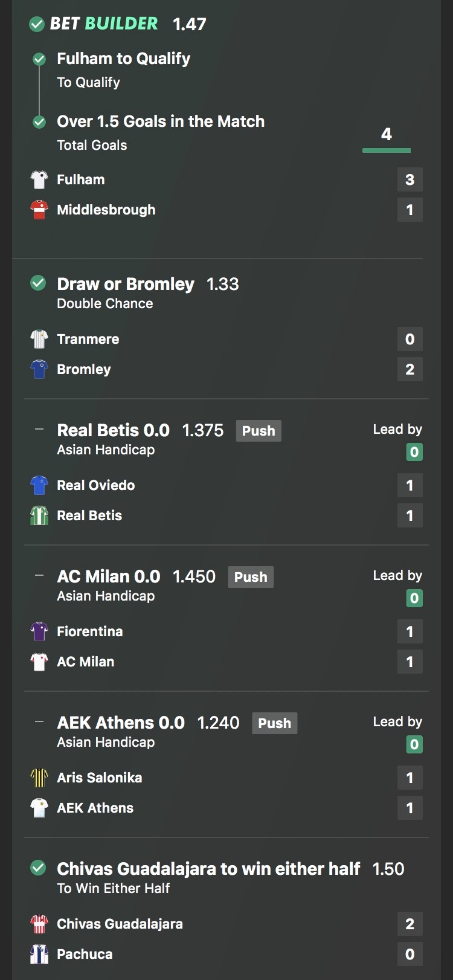This screenshot has height=980, width=453.
Task: Collapse the AC Milan 0.0 selection dash
Action: click(x=39, y=576)
